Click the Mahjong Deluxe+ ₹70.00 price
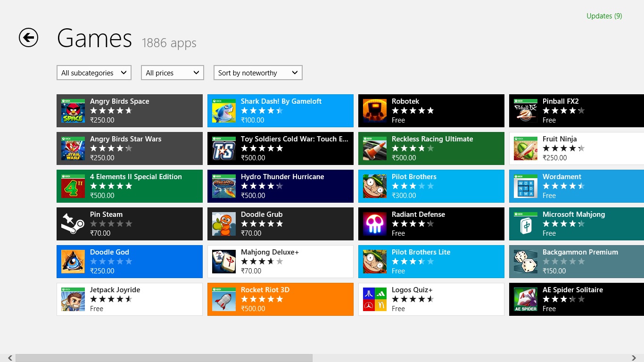 pyautogui.click(x=251, y=271)
